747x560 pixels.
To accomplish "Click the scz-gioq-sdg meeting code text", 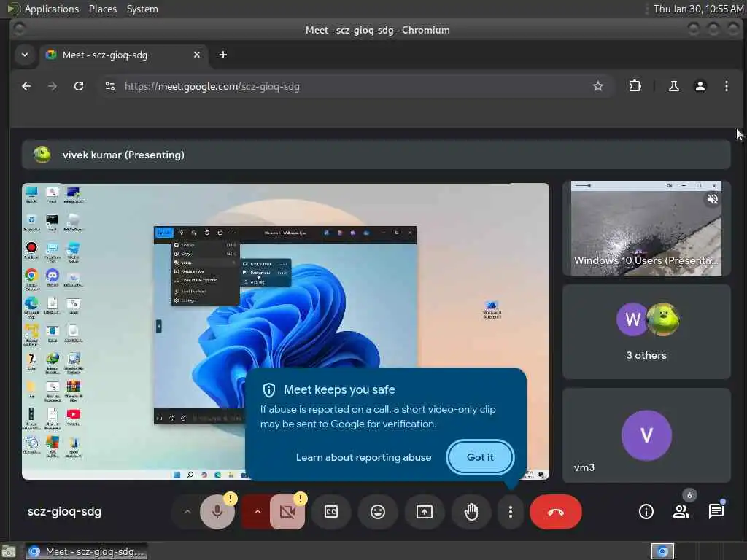I will (64, 511).
